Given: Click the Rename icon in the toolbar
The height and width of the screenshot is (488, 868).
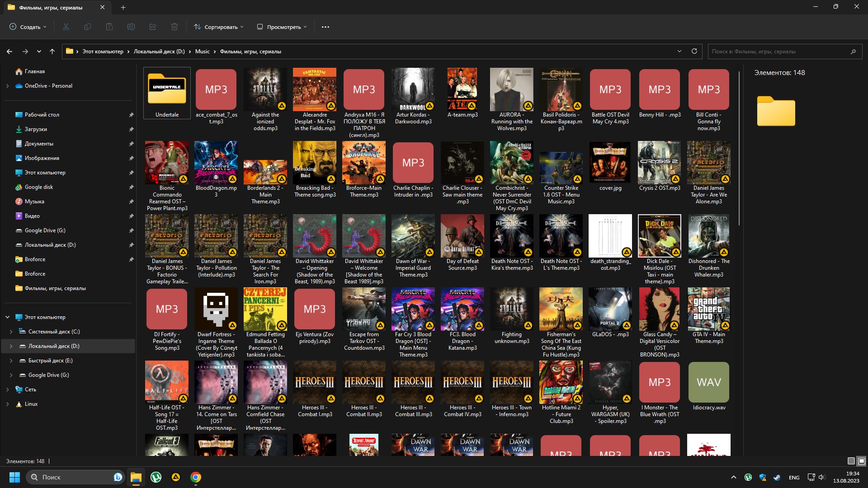Looking at the screenshot, I should tap(131, 27).
